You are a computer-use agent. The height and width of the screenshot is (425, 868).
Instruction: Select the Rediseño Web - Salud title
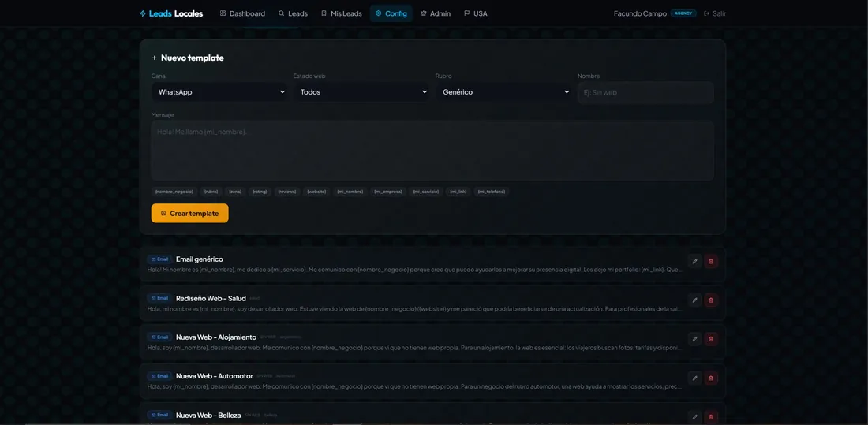click(x=211, y=298)
